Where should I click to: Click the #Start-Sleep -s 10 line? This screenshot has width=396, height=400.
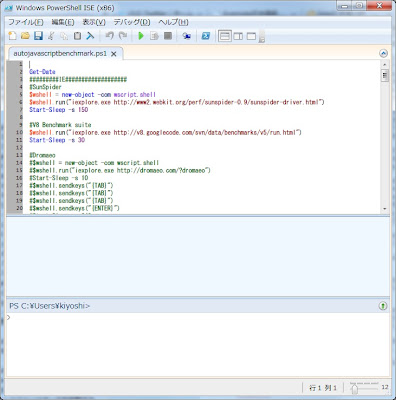click(59, 178)
